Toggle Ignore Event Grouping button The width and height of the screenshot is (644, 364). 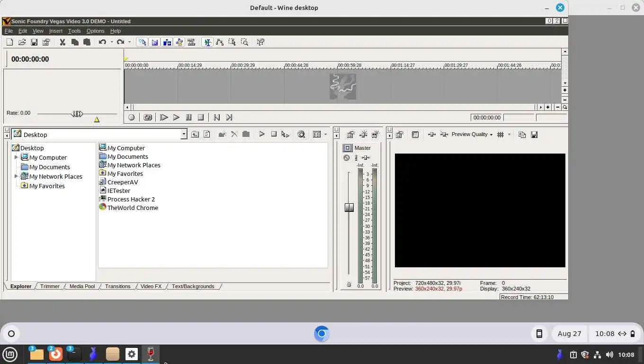[191, 42]
